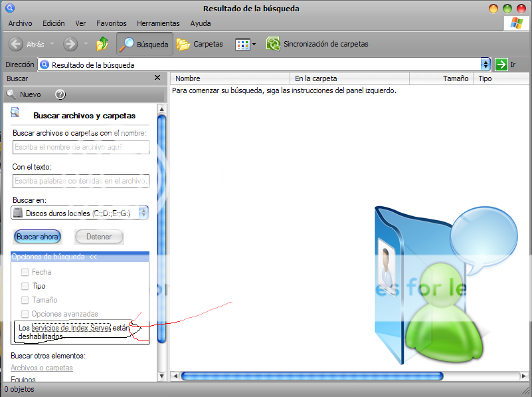Screen dimensions: 532x397
Task: Open the Favoritos menu
Action: (x=112, y=23)
